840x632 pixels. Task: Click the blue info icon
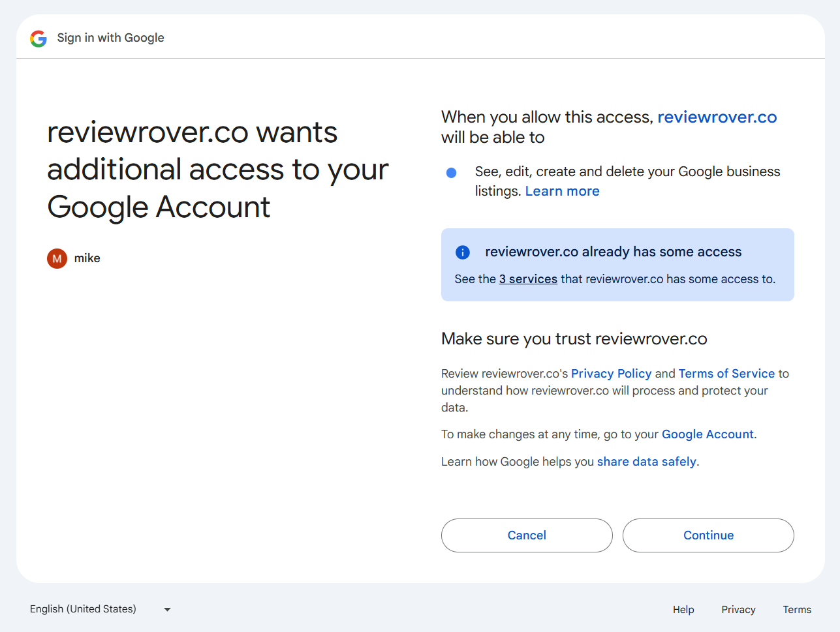pyautogui.click(x=463, y=252)
